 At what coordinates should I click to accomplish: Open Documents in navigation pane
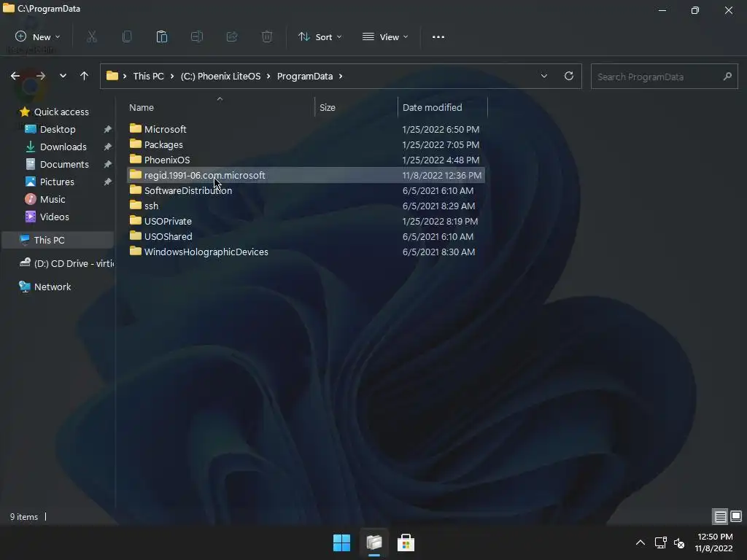tap(57, 164)
